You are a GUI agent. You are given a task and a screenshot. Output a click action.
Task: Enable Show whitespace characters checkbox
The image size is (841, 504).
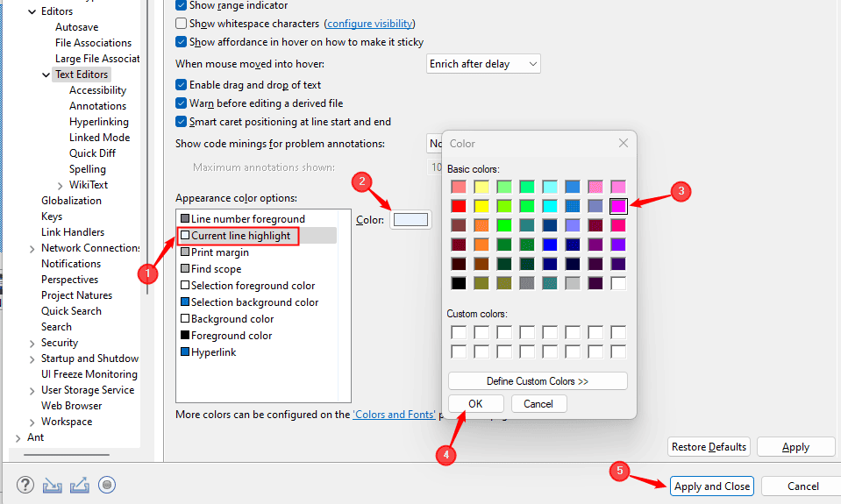[x=182, y=24]
